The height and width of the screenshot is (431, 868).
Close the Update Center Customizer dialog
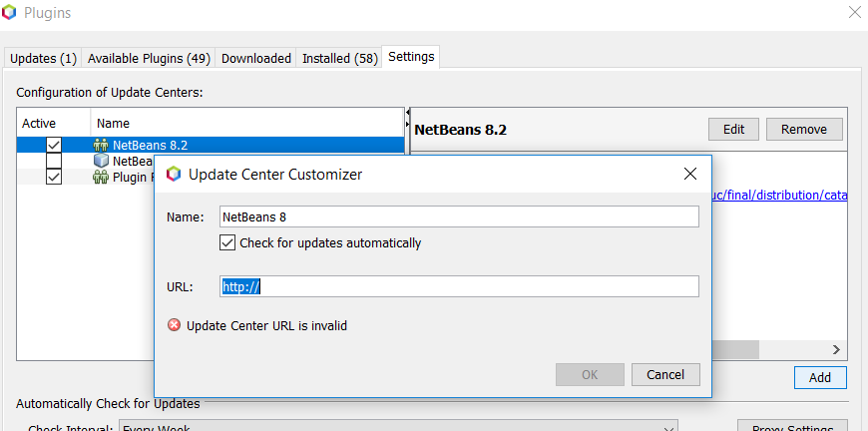(689, 175)
